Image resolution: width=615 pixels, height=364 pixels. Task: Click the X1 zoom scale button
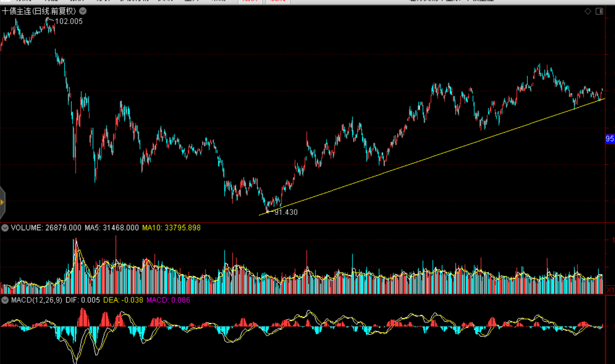(x=610, y=290)
